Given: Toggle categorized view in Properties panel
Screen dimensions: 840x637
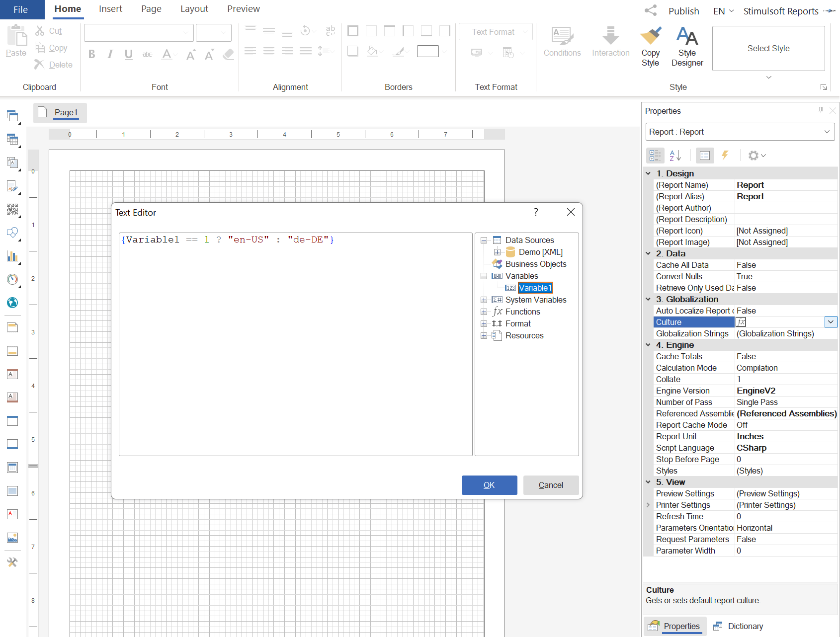Looking at the screenshot, I should coord(655,156).
